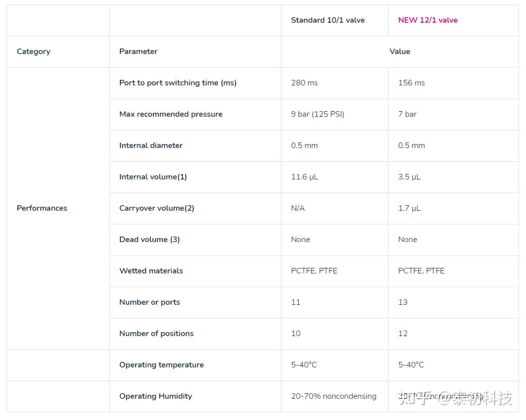This screenshot has width=526, height=420.
Task: Click the "9 bar (125 PSI)" cell
Action: pos(317,114)
